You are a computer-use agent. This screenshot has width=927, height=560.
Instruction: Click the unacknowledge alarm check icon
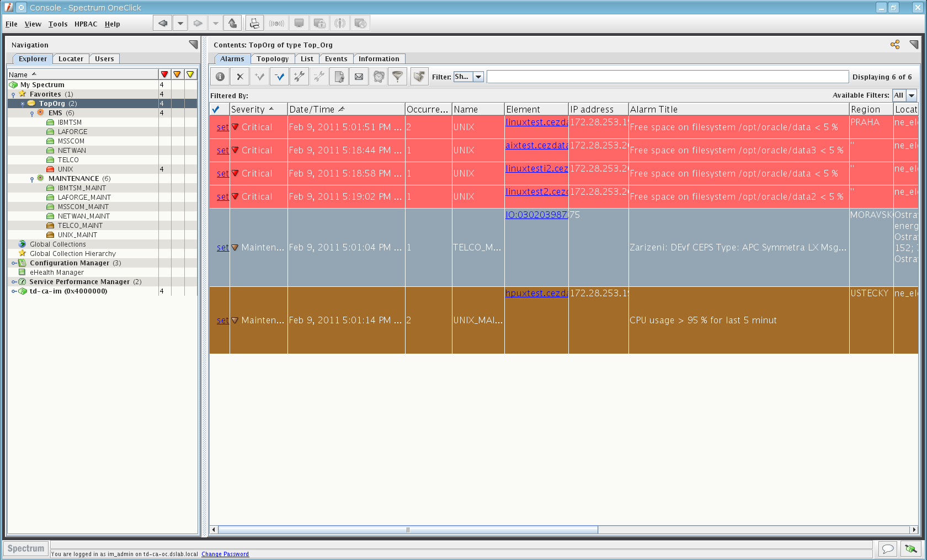tap(279, 77)
